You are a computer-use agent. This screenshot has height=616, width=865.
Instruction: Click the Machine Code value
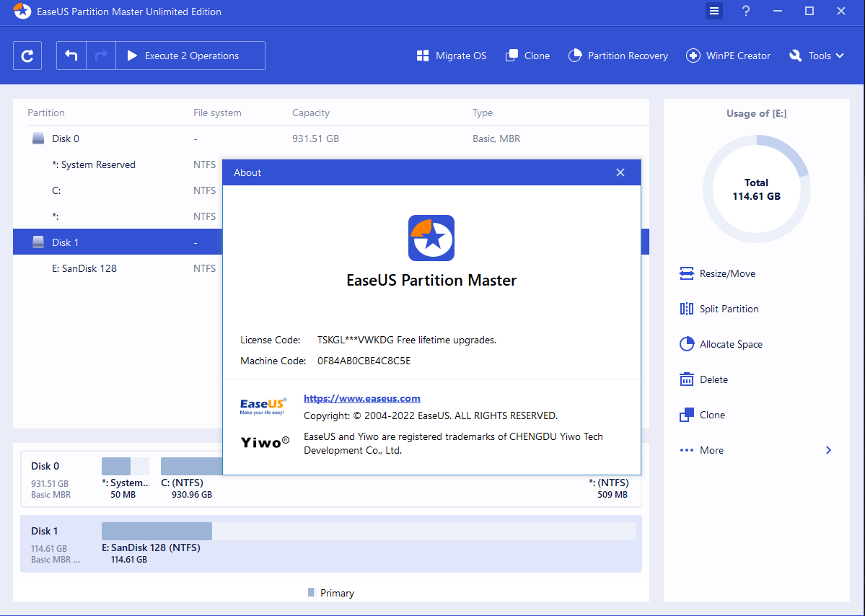364,361
